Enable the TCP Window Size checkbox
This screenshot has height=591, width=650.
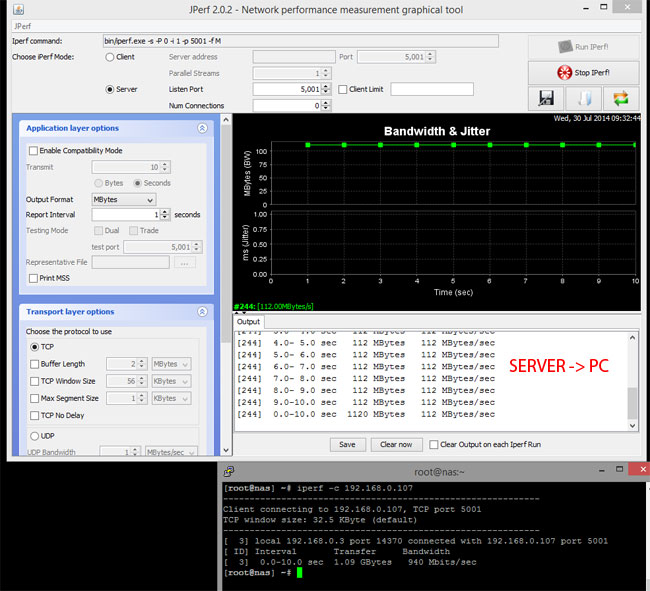[x=34, y=381]
